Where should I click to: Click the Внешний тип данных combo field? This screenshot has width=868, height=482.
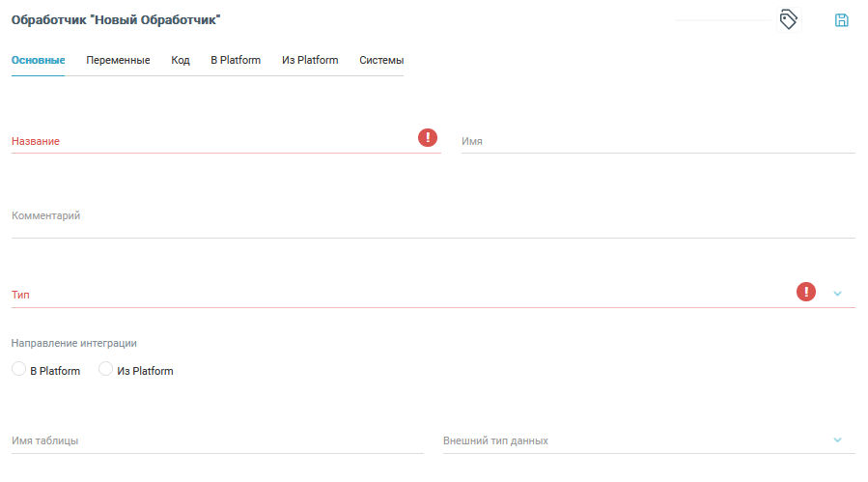tap(628, 440)
